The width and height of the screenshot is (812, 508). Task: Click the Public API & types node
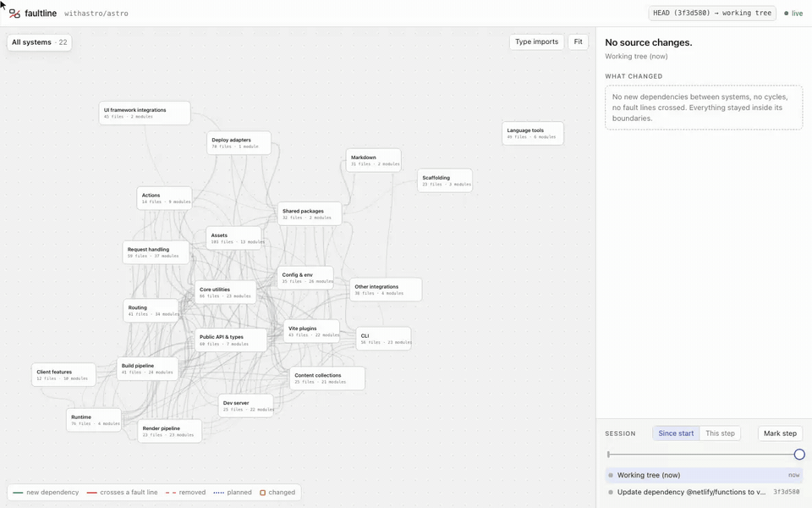point(231,340)
